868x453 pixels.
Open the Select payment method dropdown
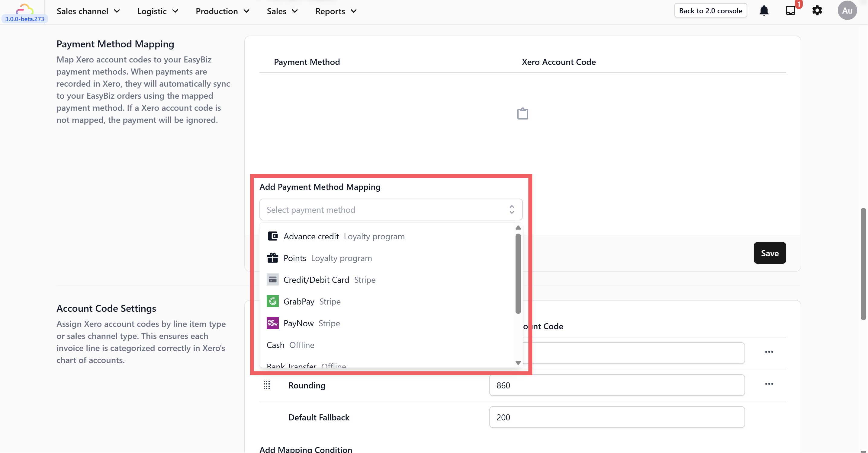pos(391,210)
